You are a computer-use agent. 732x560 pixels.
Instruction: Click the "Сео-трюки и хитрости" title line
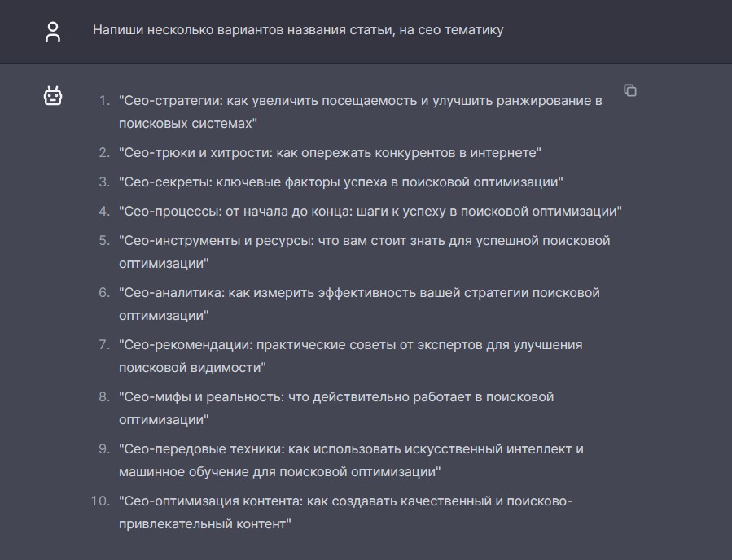(330, 153)
